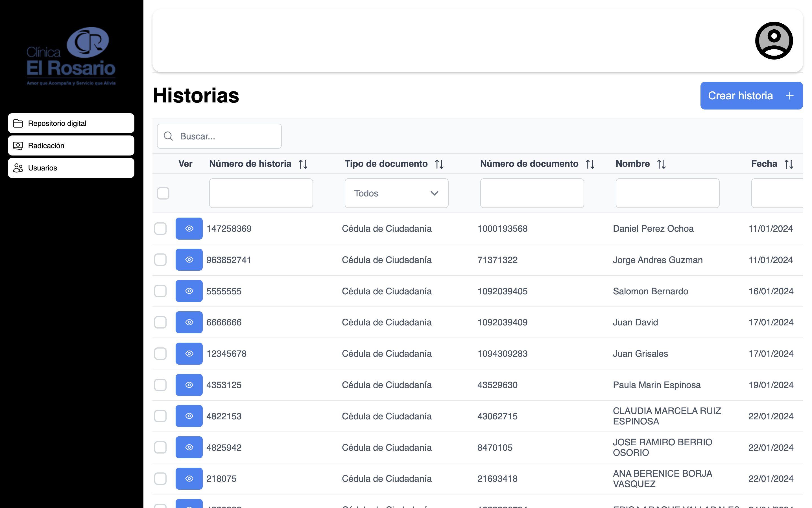The image size is (812, 508).
Task: Click the name Juan Grisales
Action: (640, 353)
